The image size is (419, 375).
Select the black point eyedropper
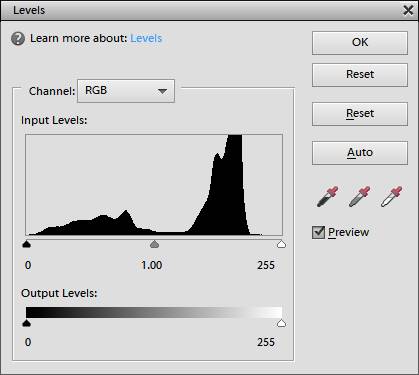tap(328, 197)
